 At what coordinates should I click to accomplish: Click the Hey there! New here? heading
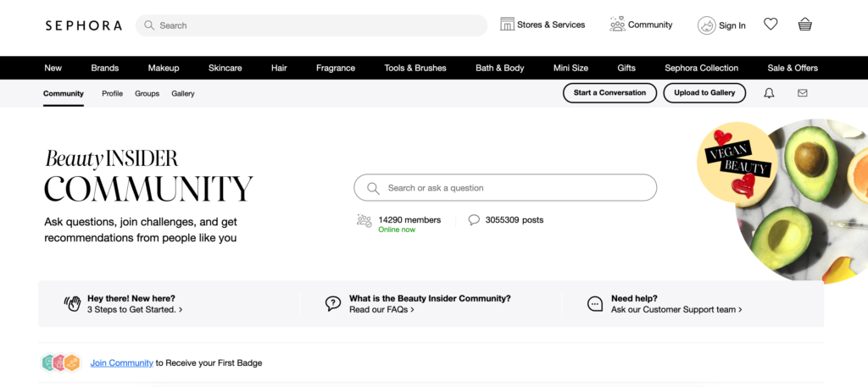pyautogui.click(x=131, y=299)
